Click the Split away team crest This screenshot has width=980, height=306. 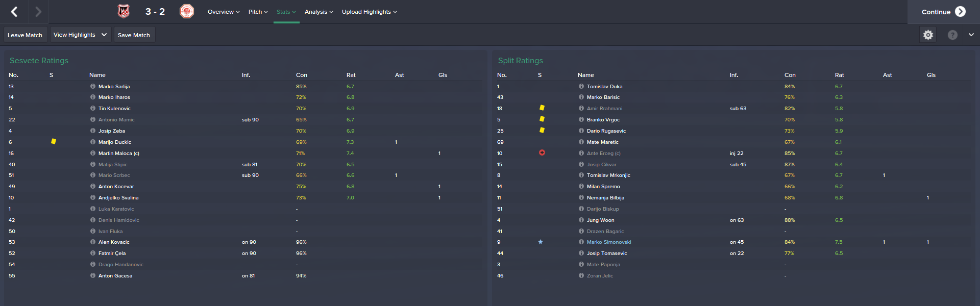click(187, 11)
